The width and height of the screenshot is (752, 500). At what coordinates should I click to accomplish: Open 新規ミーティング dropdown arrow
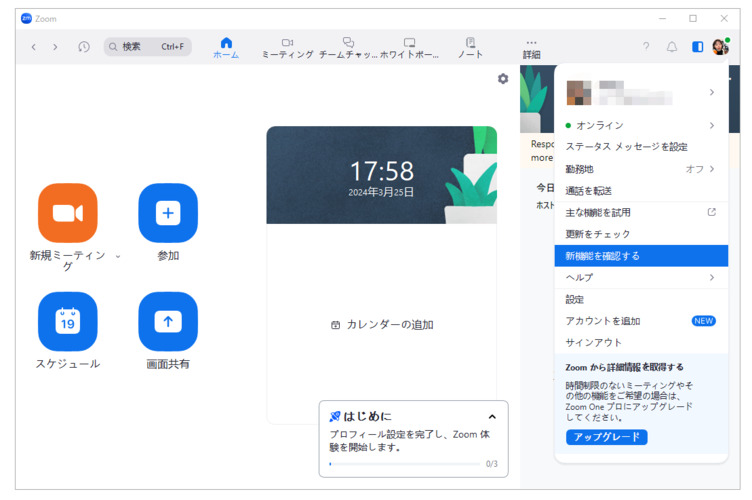[x=118, y=256]
